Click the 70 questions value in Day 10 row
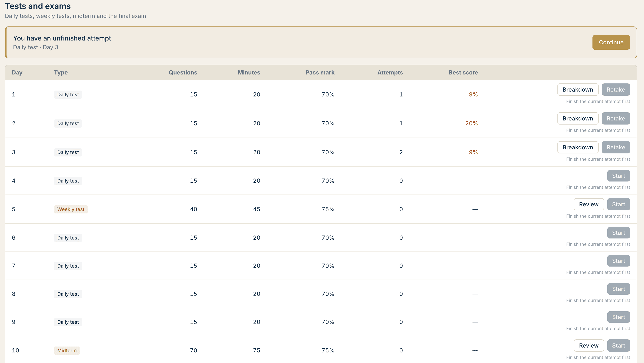 click(x=193, y=350)
